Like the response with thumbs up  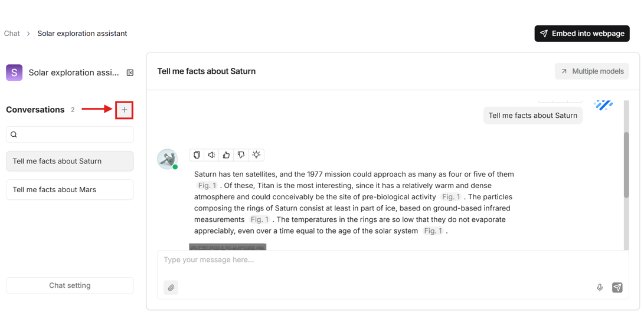(226, 155)
